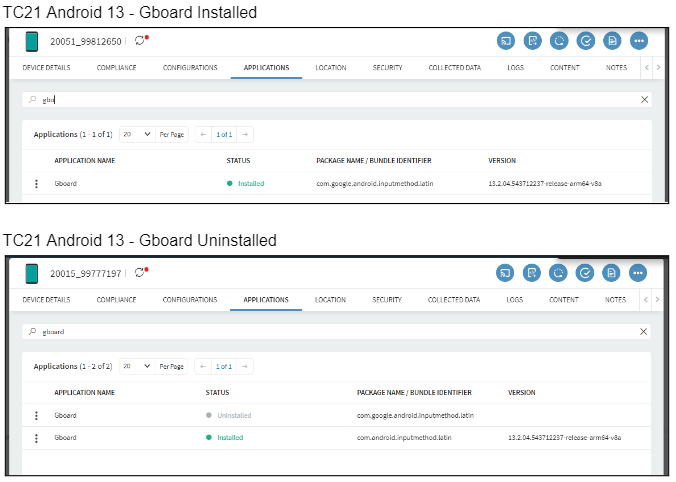The height and width of the screenshot is (482, 676).
Task: Expand per-page dropdown in Applications (1 - 1 of 1)
Action: pyautogui.click(x=137, y=134)
